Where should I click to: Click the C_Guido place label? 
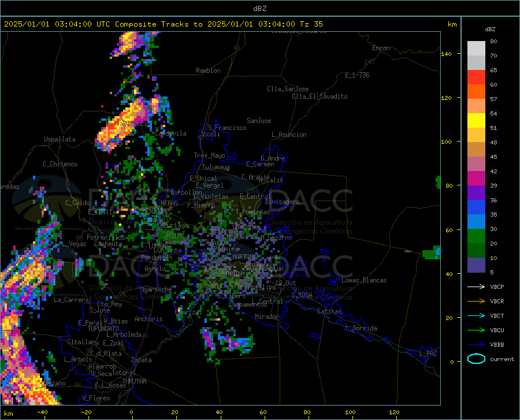(77, 203)
